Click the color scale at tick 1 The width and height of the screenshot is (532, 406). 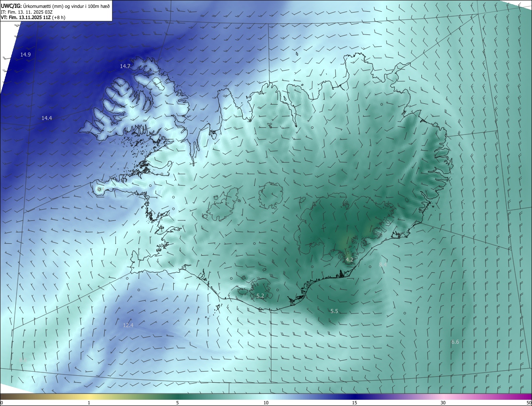[89, 403]
